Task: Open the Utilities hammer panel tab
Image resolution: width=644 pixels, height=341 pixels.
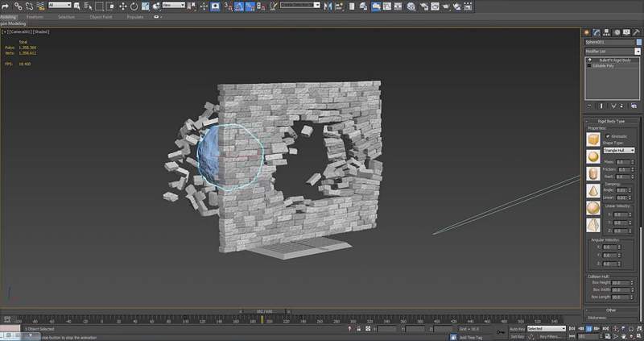Action: point(637,32)
